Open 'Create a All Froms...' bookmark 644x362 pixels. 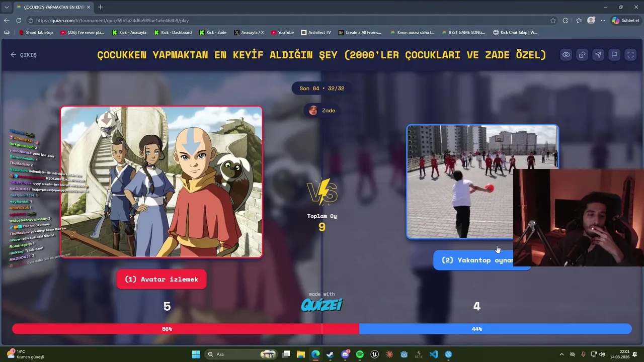pyautogui.click(x=360, y=32)
